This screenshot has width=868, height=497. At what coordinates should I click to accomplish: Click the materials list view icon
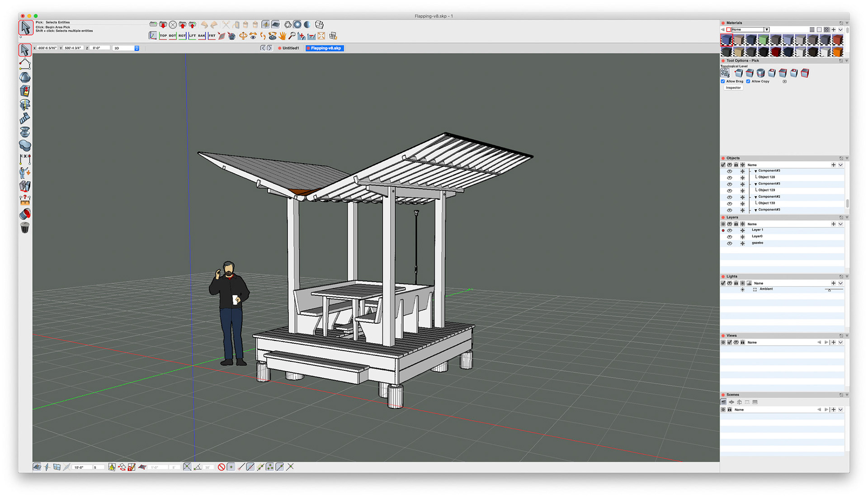(812, 29)
